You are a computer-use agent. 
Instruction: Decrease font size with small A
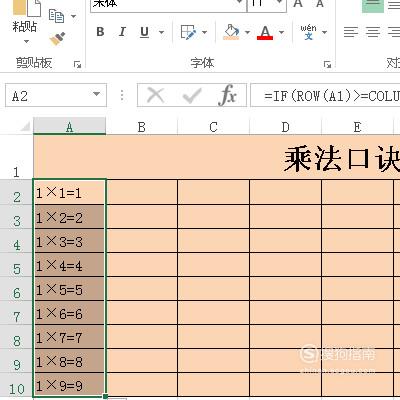[320, 3]
